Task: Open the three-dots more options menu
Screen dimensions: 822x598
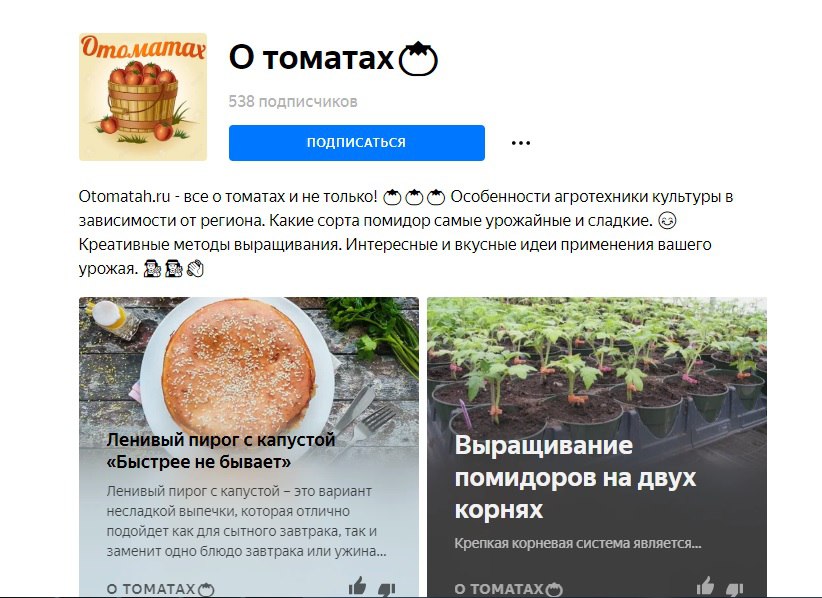Action: click(x=521, y=143)
